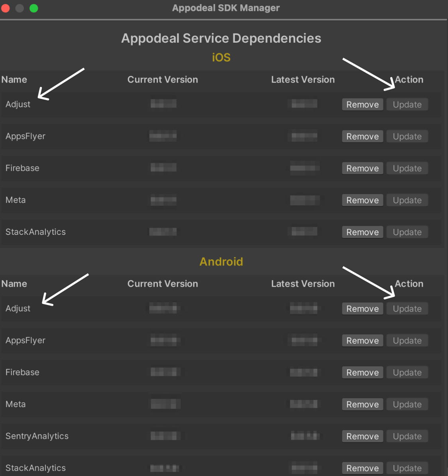448x476 pixels.
Task: Update the Android AppsFlyer service
Action: pos(407,340)
